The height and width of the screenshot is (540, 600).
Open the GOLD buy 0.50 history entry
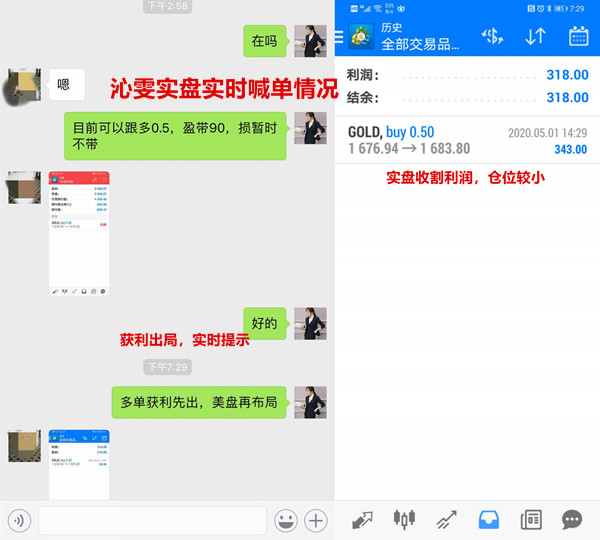tap(467, 140)
